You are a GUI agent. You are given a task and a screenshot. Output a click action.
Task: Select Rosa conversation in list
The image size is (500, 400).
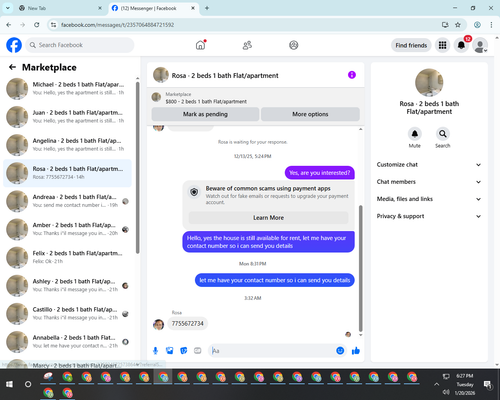click(x=67, y=173)
